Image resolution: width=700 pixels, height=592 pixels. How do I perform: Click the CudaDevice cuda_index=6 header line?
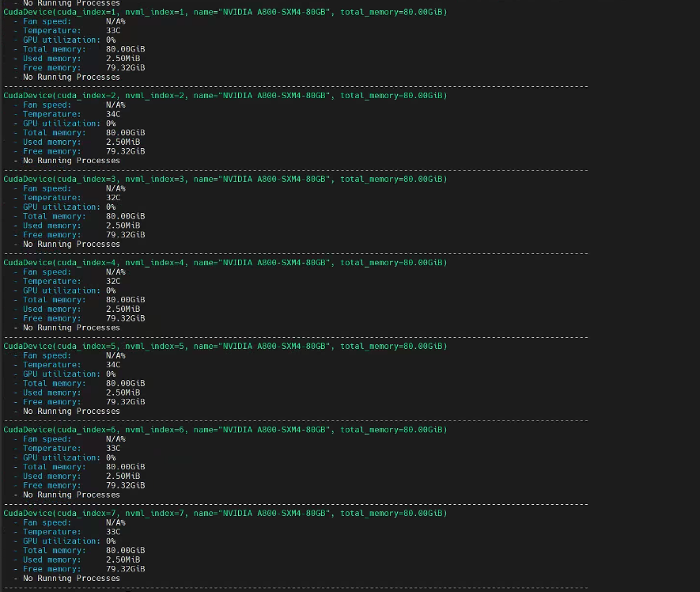pos(225,430)
